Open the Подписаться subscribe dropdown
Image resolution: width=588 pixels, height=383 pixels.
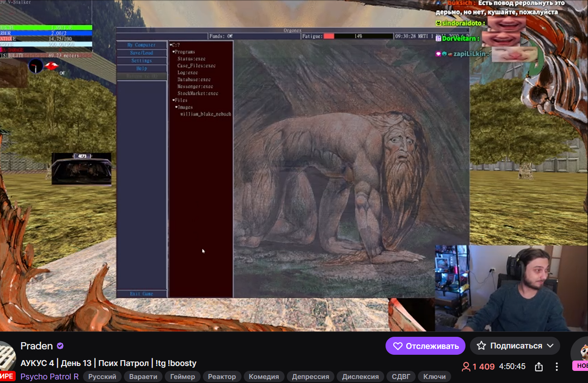(515, 346)
